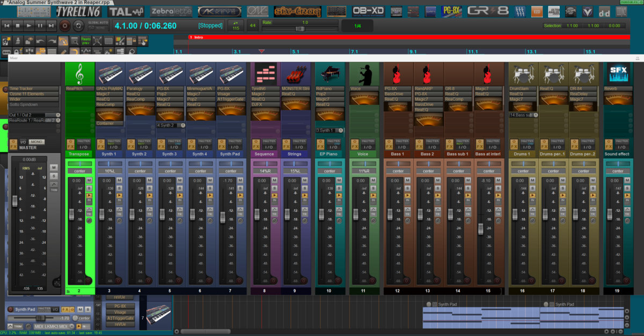Click the SFX icon on Sound effect track

tap(618, 73)
